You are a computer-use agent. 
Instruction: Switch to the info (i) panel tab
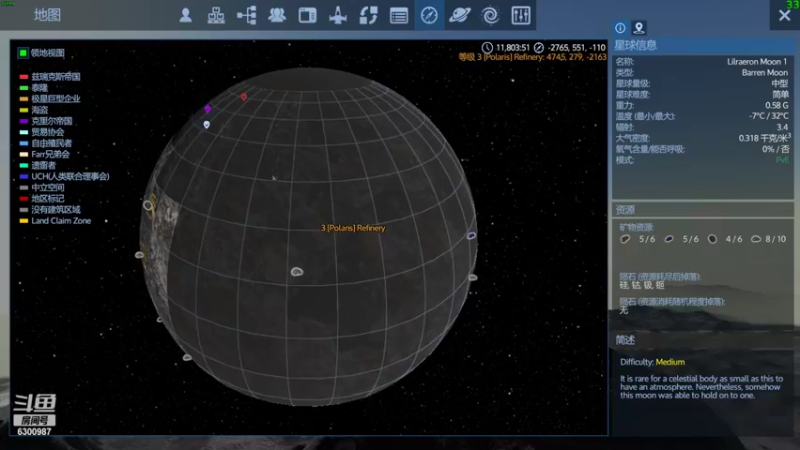620,28
